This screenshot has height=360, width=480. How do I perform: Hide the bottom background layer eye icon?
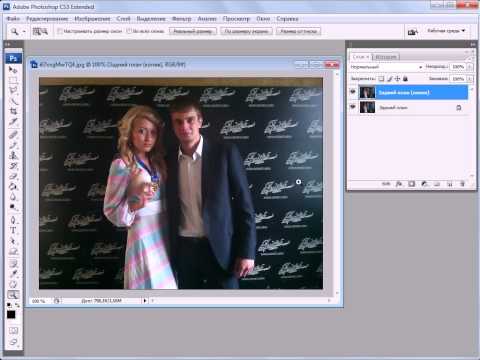(x=353, y=107)
